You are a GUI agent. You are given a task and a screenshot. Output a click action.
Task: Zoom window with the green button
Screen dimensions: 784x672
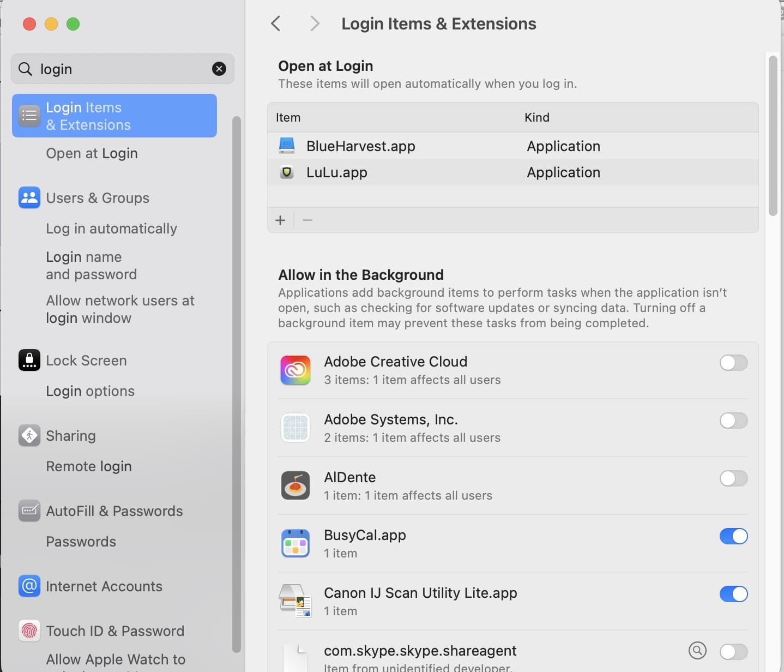click(x=73, y=24)
